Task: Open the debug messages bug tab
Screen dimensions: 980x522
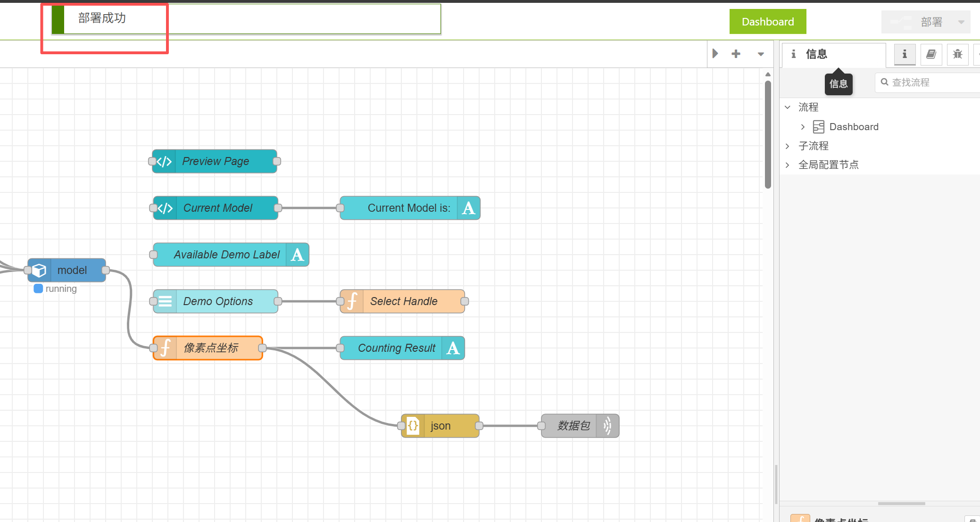Action: (x=957, y=54)
